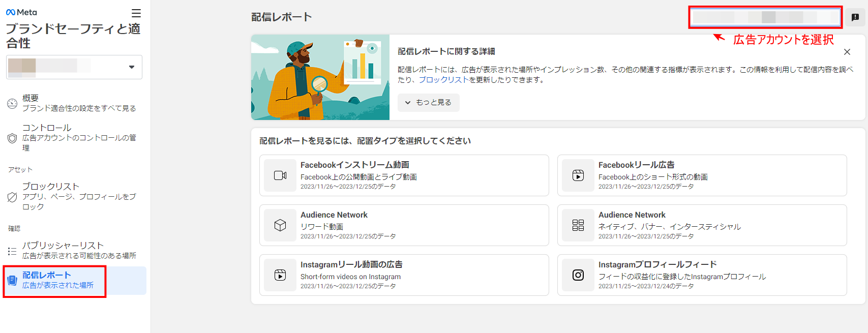868x333 pixels.
Task: Click the Facebookリール広告 reel icon
Action: tap(578, 175)
